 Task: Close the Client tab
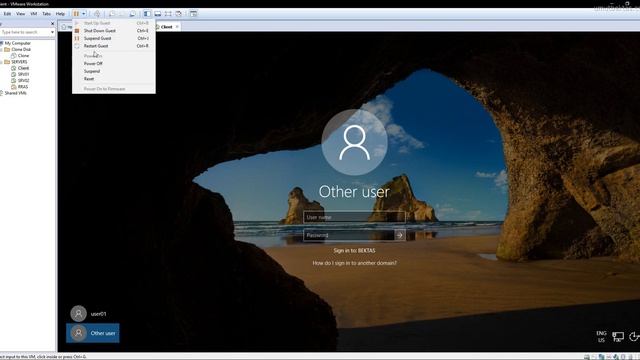tap(177, 27)
